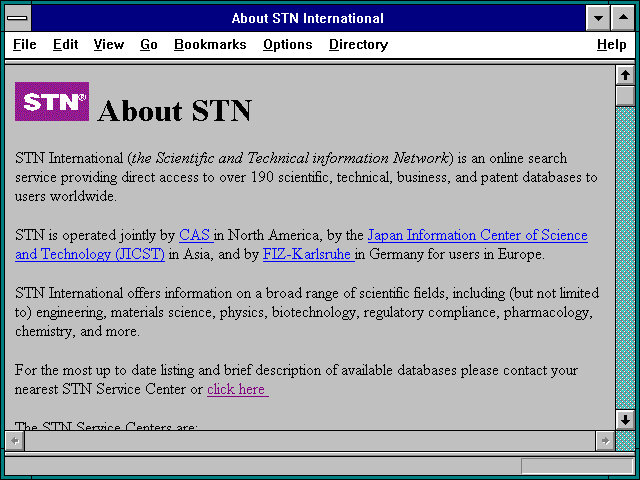The width and height of the screenshot is (640, 480).
Task: Open the Edit menu
Action: click(65, 44)
